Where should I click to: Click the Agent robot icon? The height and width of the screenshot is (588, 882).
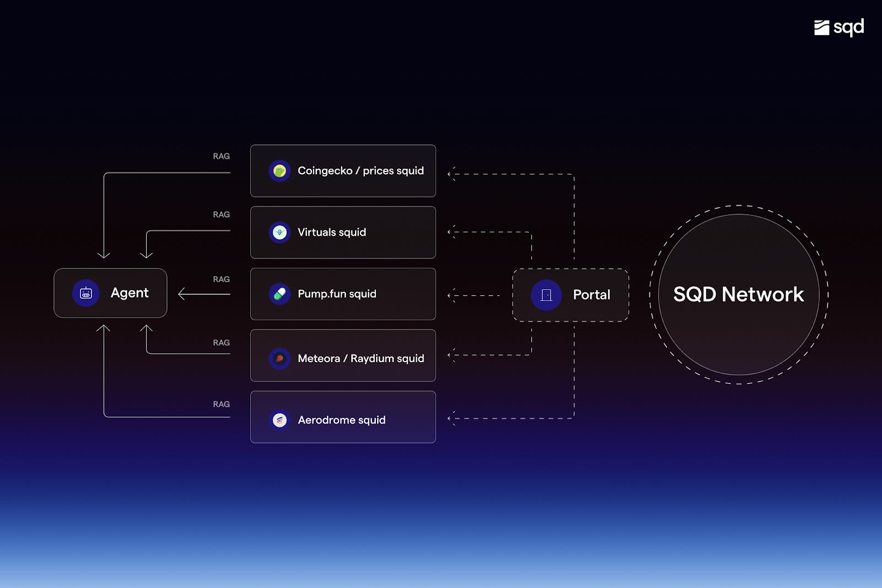pyautogui.click(x=86, y=293)
